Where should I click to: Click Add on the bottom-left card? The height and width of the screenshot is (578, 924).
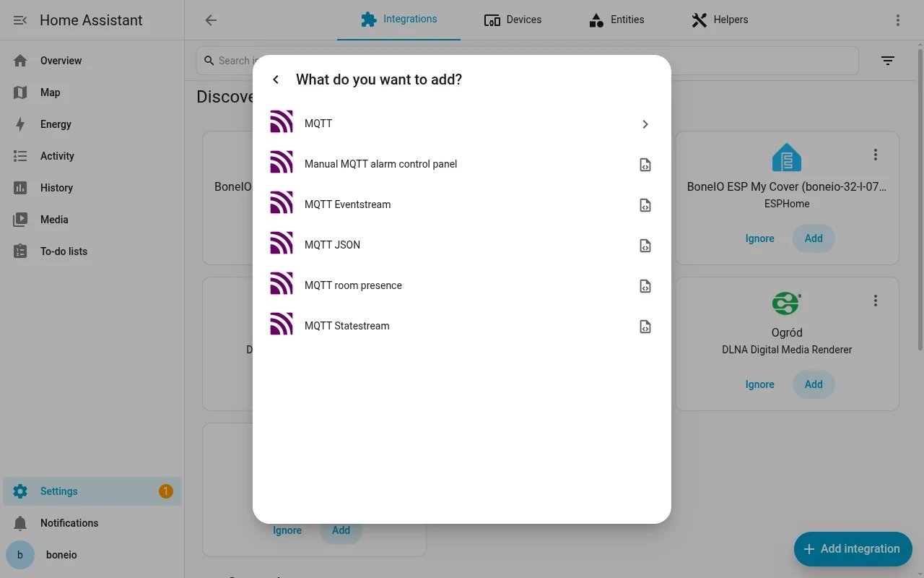(x=341, y=530)
